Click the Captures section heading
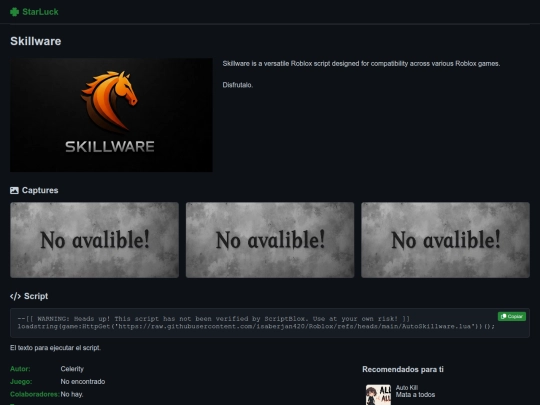 [x=40, y=190]
